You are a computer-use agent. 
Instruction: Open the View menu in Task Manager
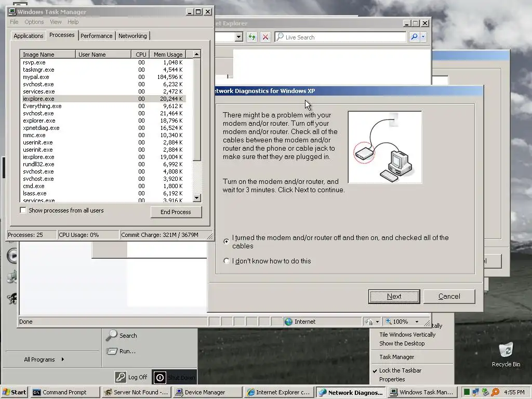tap(56, 22)
